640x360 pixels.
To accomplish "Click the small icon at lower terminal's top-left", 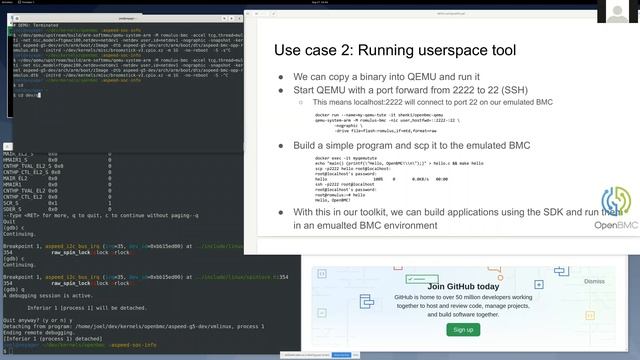I will pos(8,147).
